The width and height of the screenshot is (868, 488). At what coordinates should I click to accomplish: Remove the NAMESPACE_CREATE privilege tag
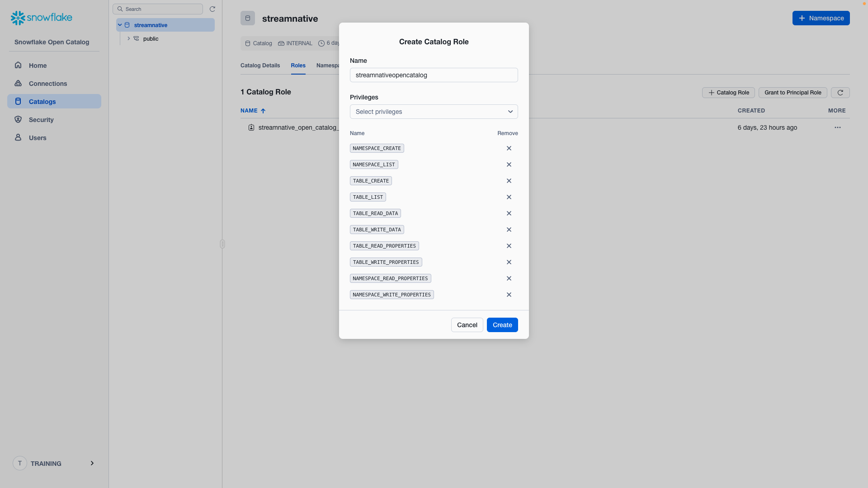[x=509, y=148]
